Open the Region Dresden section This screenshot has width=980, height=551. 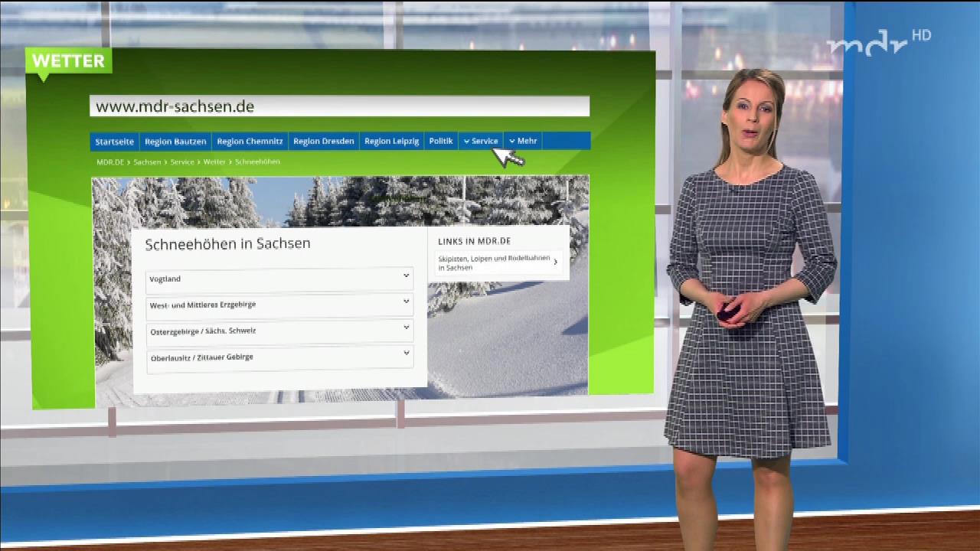[x=323, y=142]
